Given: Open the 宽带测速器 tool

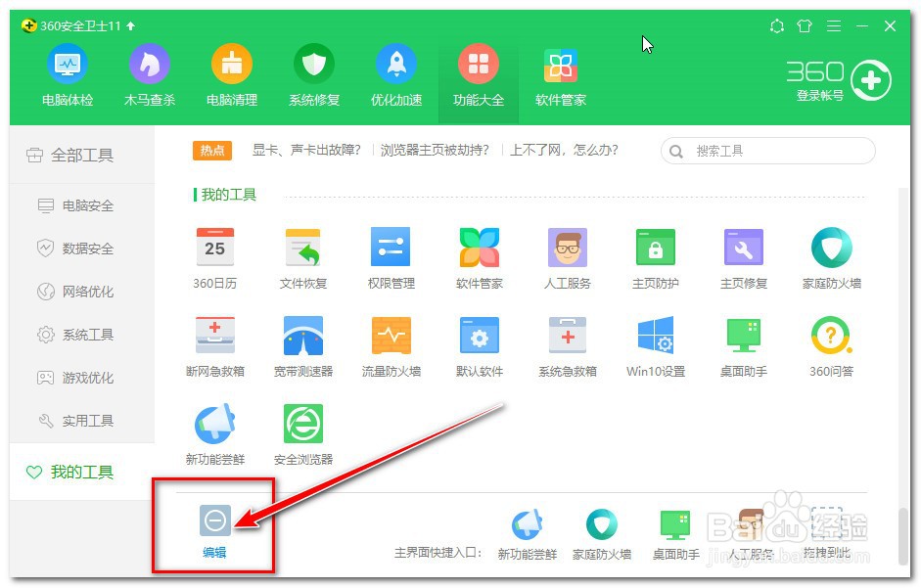Looking at the screenshot, I should [303, 346].
